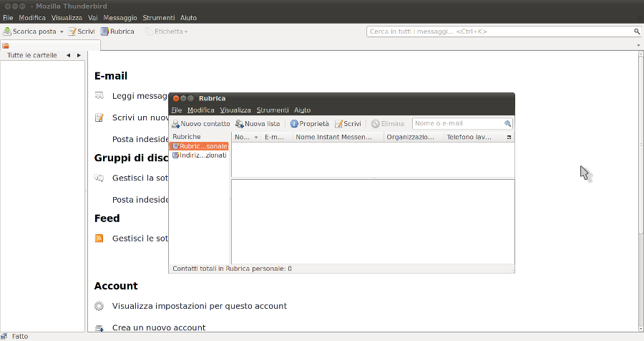Click the main window vertical scrollbar
Screen dimensions: 644x341
point(640,144)
